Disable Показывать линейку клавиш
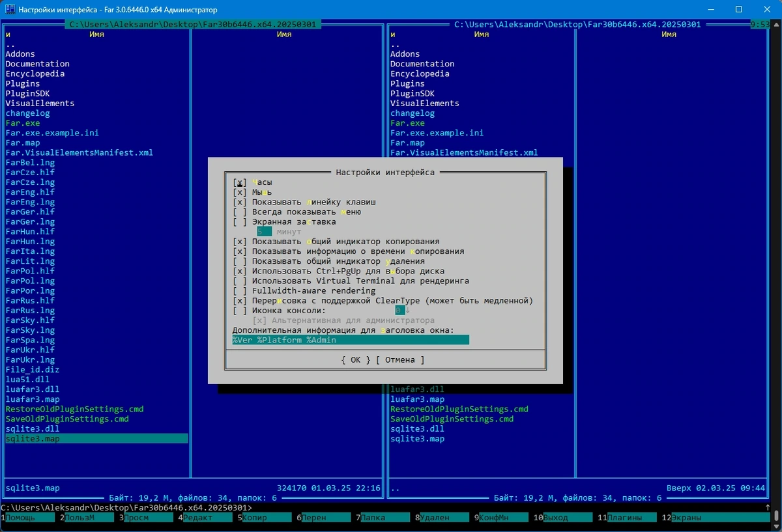The image size is (782, 532). click(240, 202)
